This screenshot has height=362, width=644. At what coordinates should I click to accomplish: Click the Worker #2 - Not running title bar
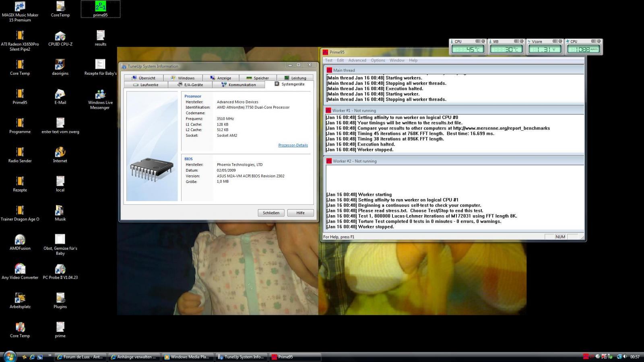coord(454,161)
